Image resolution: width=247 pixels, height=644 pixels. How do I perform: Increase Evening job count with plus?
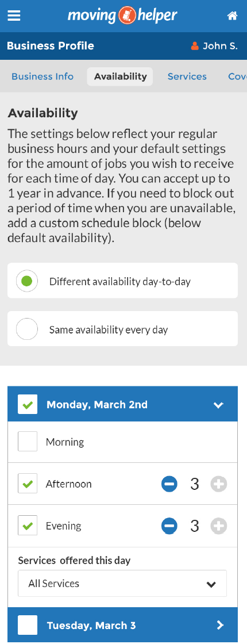point(219,526)
